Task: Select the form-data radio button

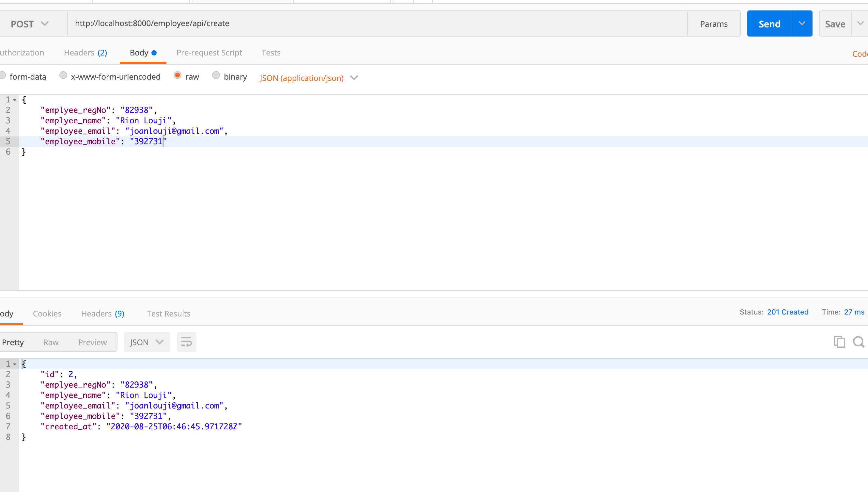Action: point(5,76)
